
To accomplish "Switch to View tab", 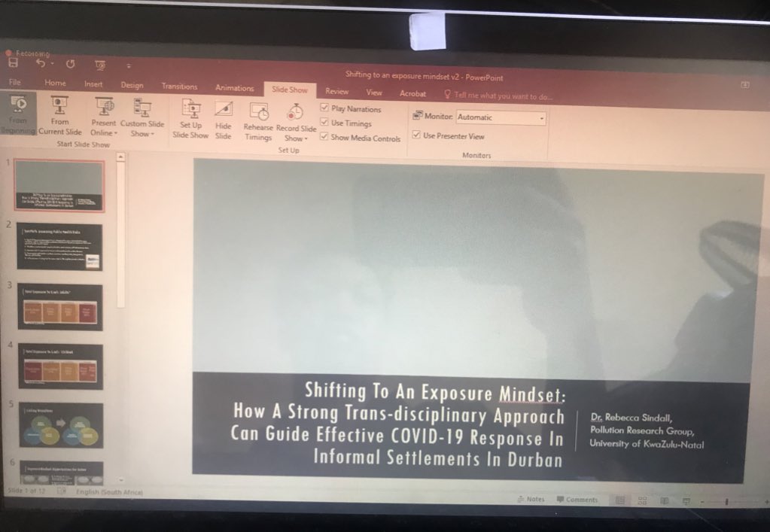I will coord(373,93).
